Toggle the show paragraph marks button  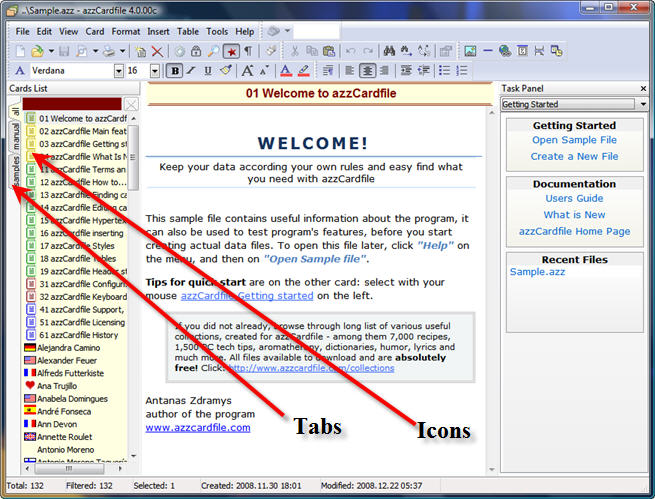tap(250, 51)
